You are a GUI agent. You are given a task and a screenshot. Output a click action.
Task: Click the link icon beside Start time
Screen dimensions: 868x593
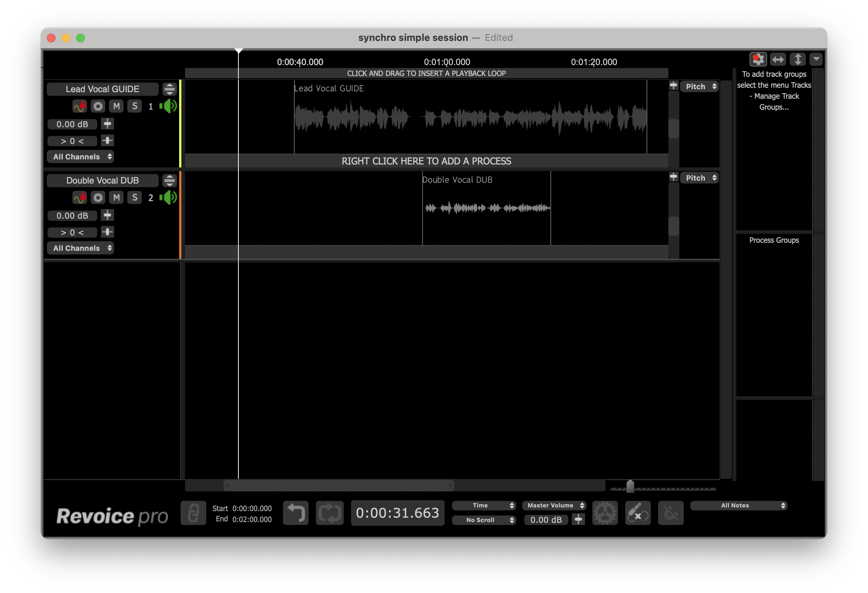point(193,513)
